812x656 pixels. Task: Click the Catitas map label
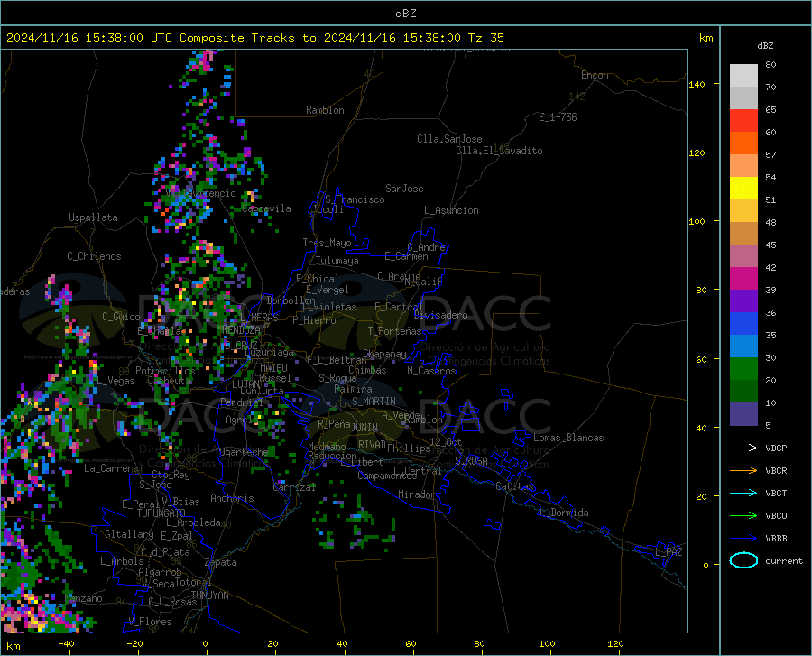coord(514,486)
